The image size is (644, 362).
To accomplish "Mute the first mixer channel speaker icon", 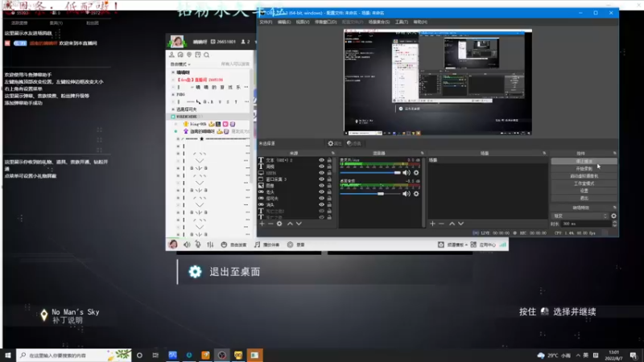I will (407, 173).
